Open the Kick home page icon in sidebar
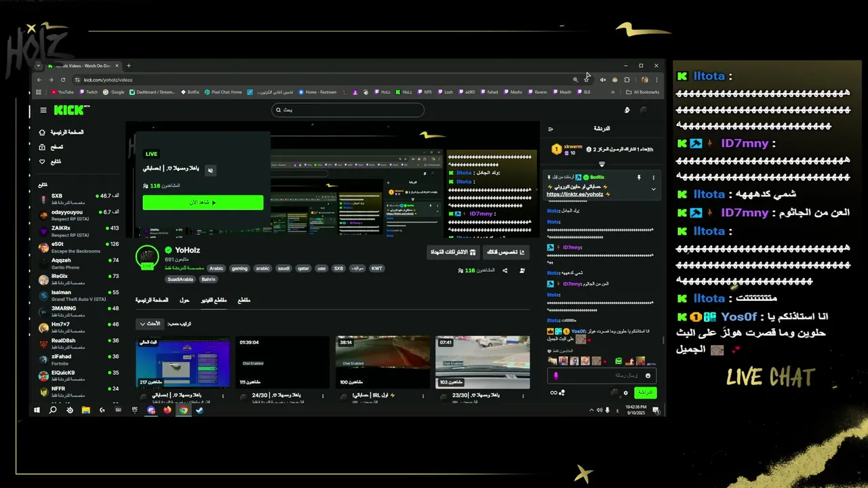The width and height of the screenshot is (868, 488). tap(42, 132)
